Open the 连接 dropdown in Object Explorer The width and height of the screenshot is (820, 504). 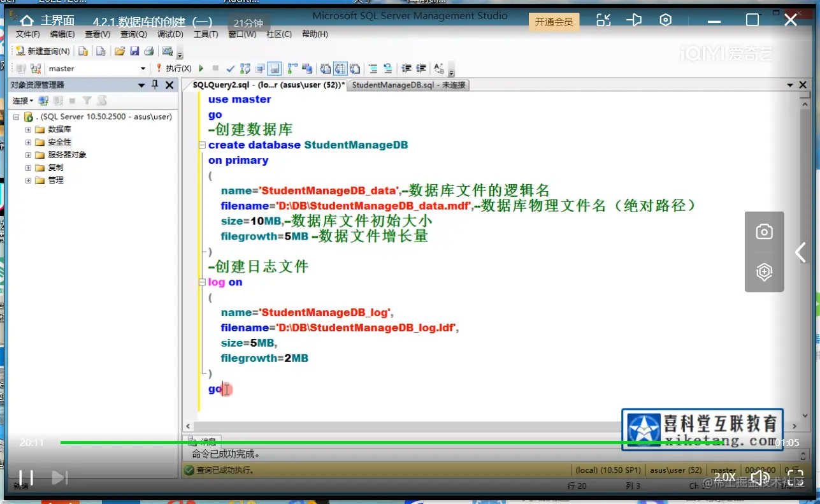[x=23, y=101]
